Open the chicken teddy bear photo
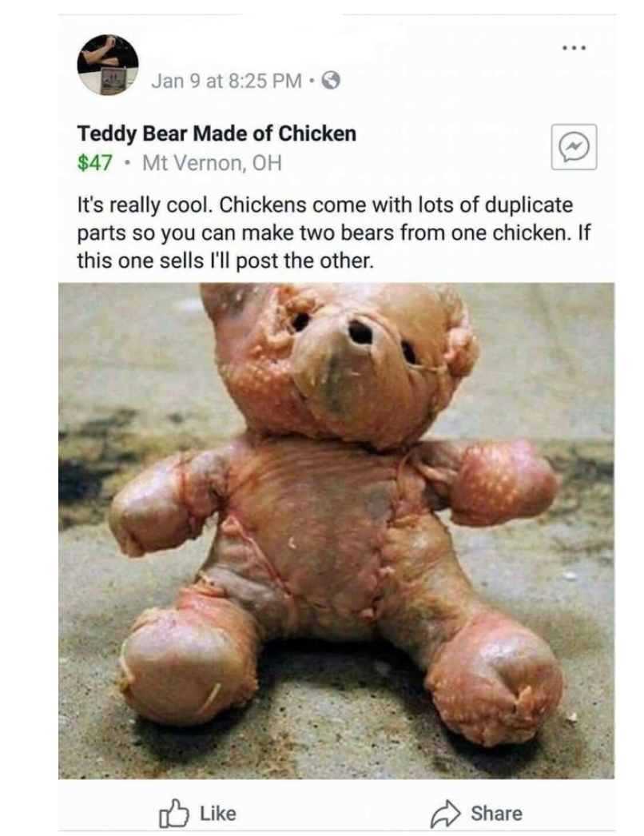This screenshot has width=644, height=836. click(x=336, y=531)
